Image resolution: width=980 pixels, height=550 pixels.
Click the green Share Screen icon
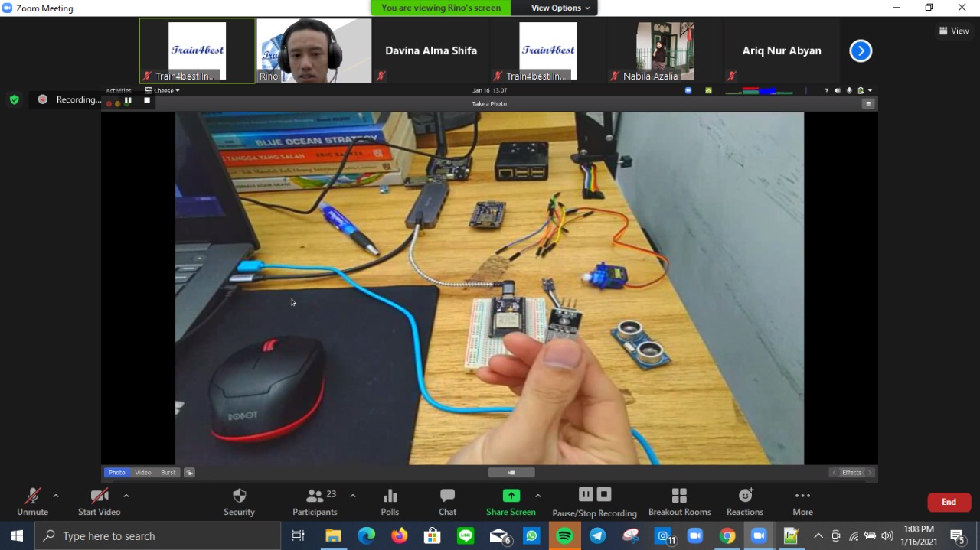(x=511, y=496)
